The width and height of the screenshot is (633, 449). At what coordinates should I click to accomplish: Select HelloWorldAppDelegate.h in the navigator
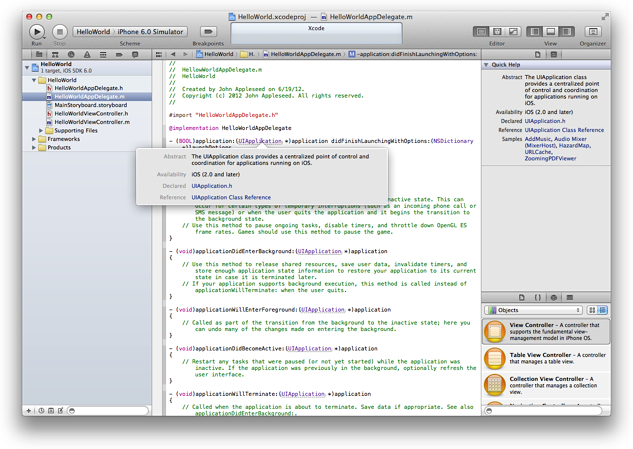(x=88, y=88)
